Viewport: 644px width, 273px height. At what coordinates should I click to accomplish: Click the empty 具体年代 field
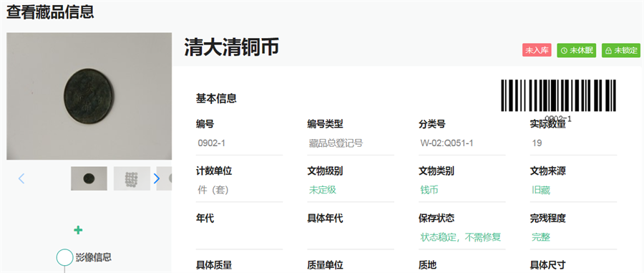pyautogui.click(x=351, y=238)
